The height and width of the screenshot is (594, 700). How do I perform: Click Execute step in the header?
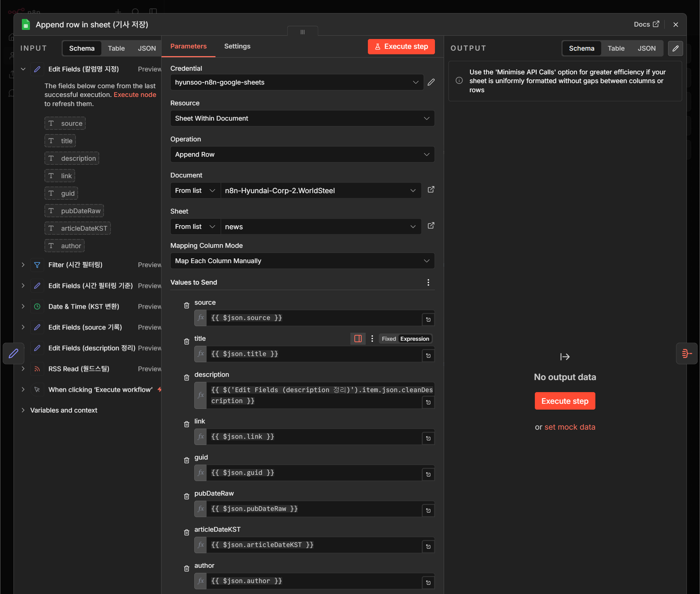point(401,47)
